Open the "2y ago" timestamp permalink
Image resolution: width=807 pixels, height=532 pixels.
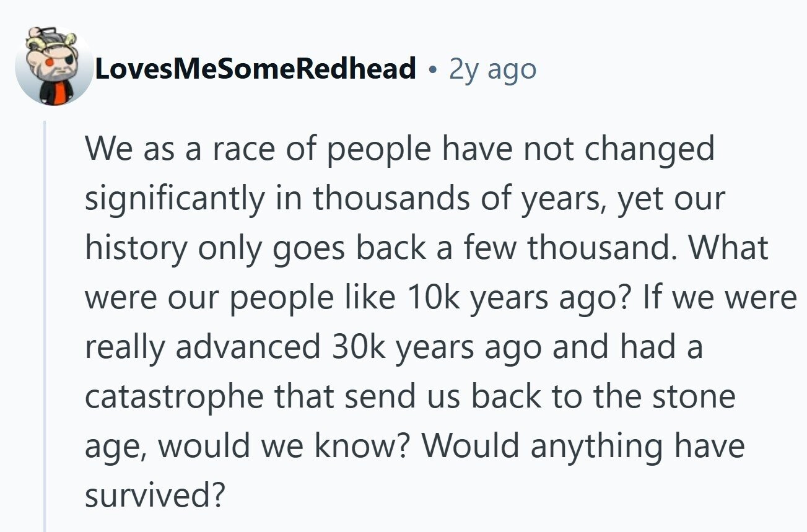[x=492, y=69]
